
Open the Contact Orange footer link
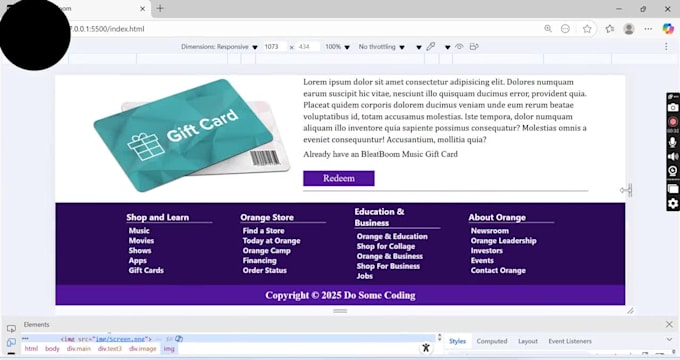click(x=498, y=270)
